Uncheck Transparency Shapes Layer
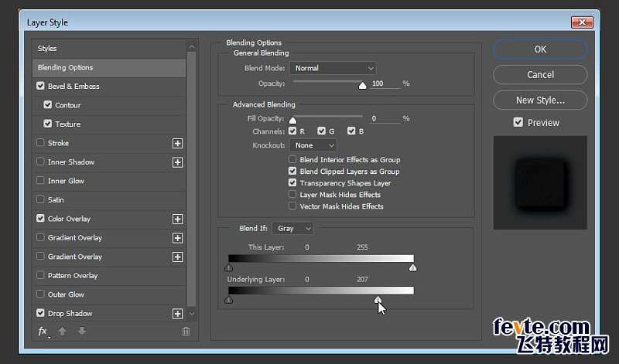This screenshot has height=364, width=619. [x=292, y=182]
